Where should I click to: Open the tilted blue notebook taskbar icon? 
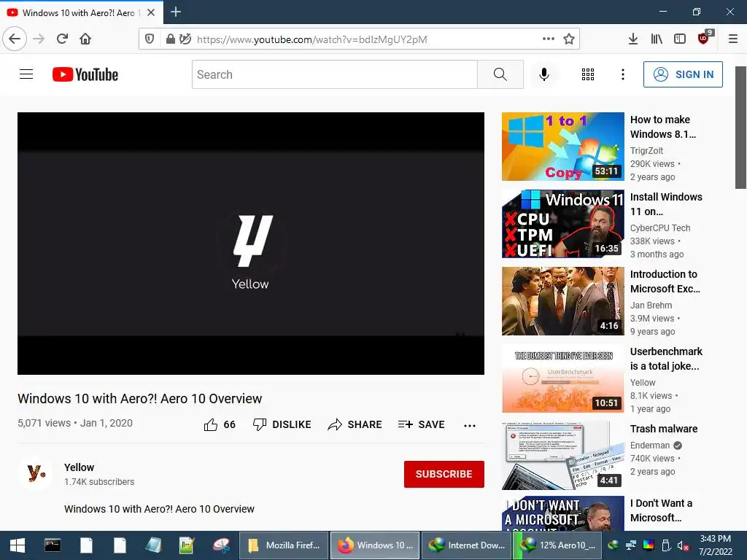pyautogui.click(x=153, y=545)
